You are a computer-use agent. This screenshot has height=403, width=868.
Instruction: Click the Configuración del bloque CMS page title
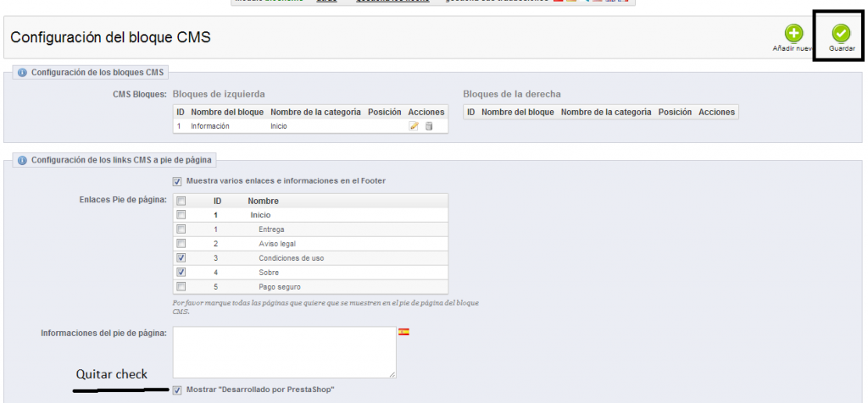tap(111, 37)
